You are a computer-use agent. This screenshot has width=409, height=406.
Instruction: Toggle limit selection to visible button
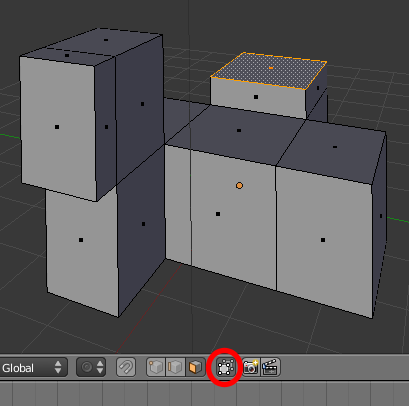point(225,367)
